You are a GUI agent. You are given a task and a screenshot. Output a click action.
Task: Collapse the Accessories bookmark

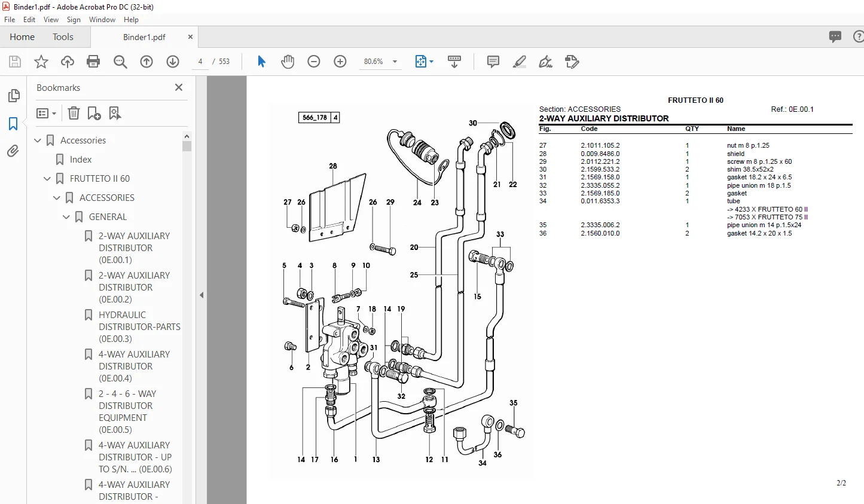(38, 140)
